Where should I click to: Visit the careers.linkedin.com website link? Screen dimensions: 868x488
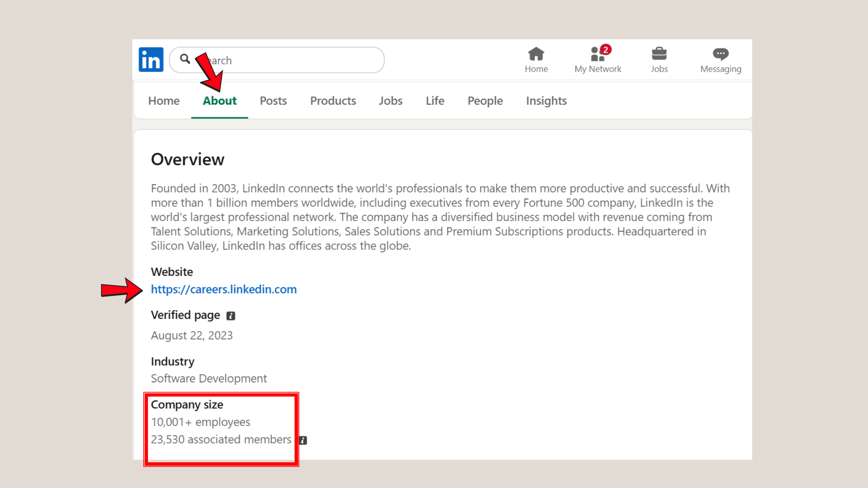tap(224, 289)
